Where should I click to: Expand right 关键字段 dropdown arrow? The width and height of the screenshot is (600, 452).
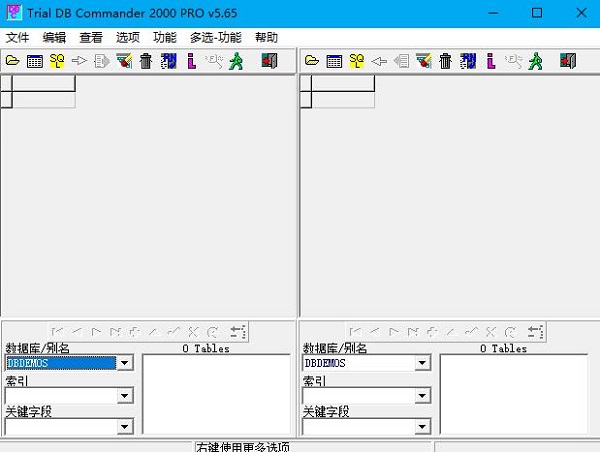pyautogui.click(x=422, y=427)
